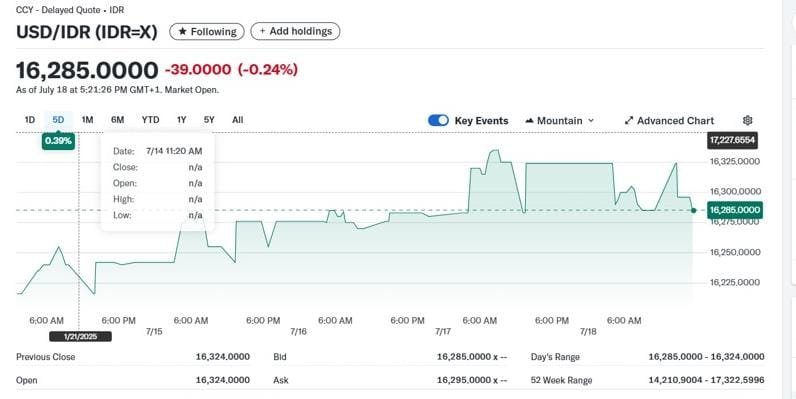Choose the YTD range tab
This screenshot has height=399, width=796.
click(150, 120)
